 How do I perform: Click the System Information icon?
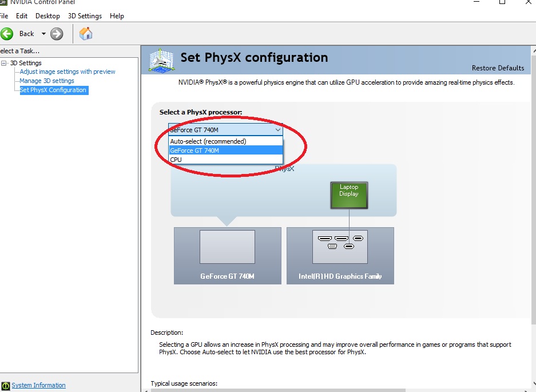6,386
